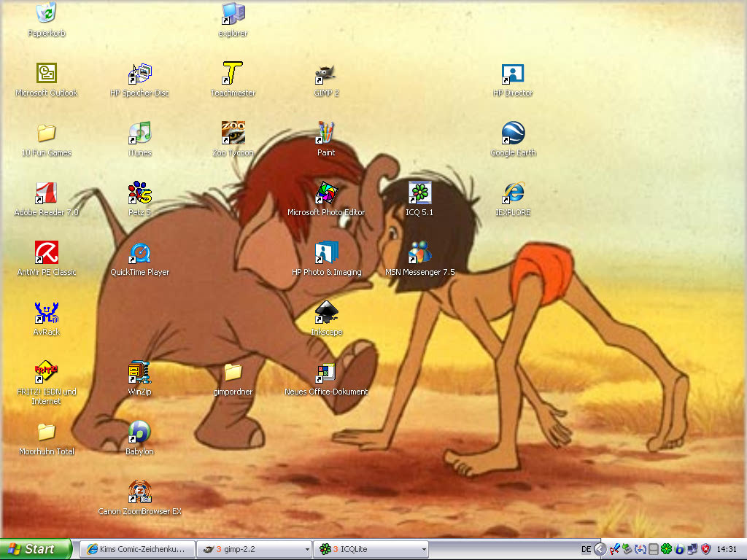Select the gimpordner folder

(233, 373)
